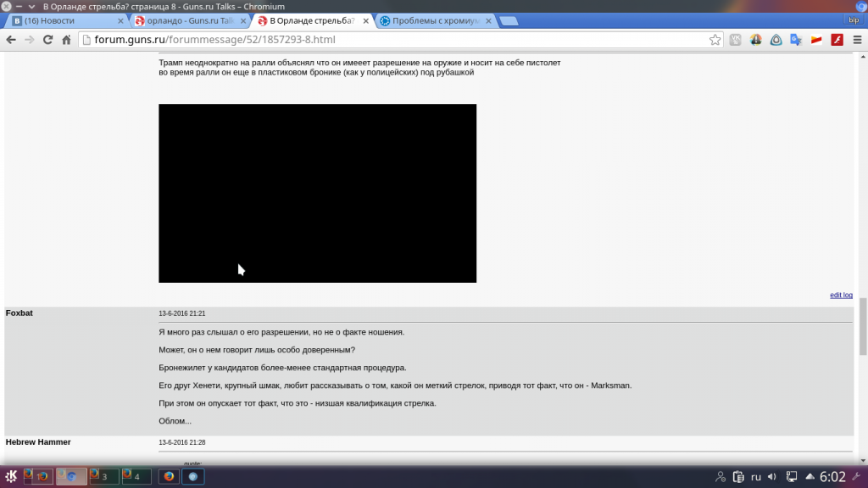Click the 13-6-2016 21:21 post timestamp

[182, 313]
